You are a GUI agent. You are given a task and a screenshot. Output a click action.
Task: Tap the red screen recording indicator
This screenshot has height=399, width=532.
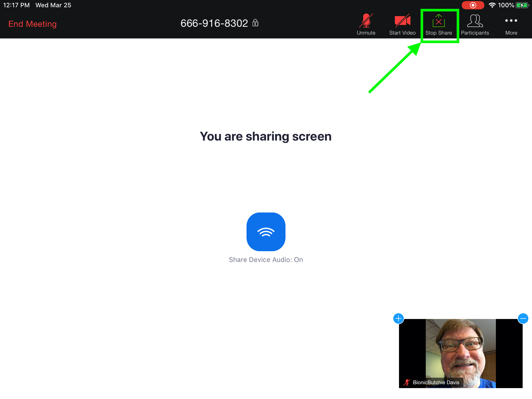[x=473, y=5]
